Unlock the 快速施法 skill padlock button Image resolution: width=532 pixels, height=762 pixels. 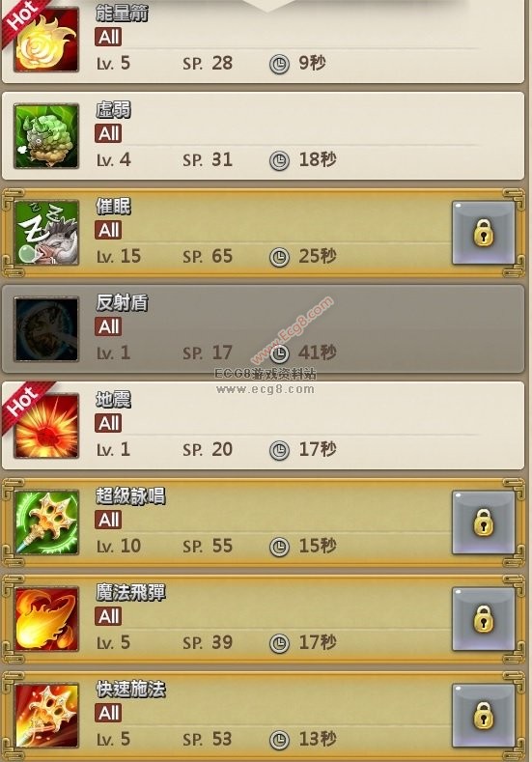point(484,716)
